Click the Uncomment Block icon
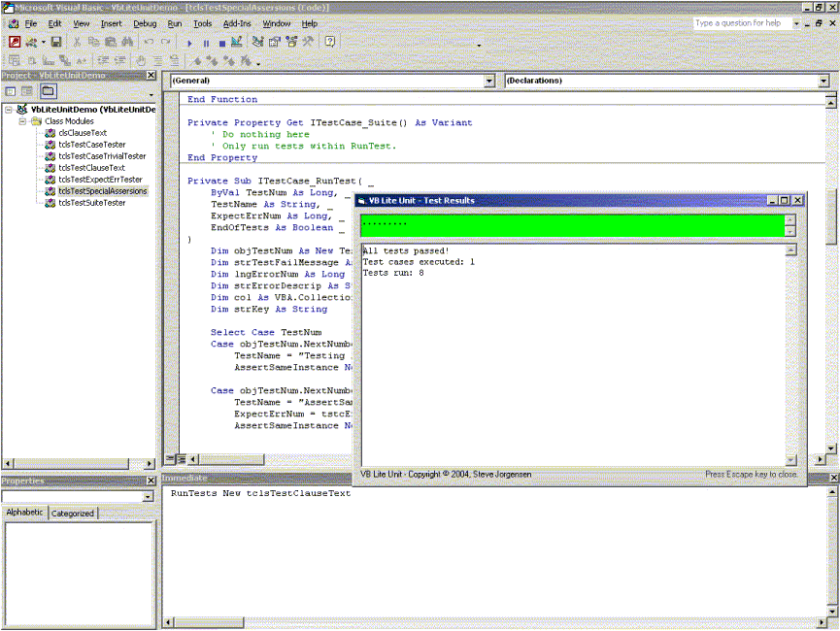840x631 pixels. (x=175, y=60)
